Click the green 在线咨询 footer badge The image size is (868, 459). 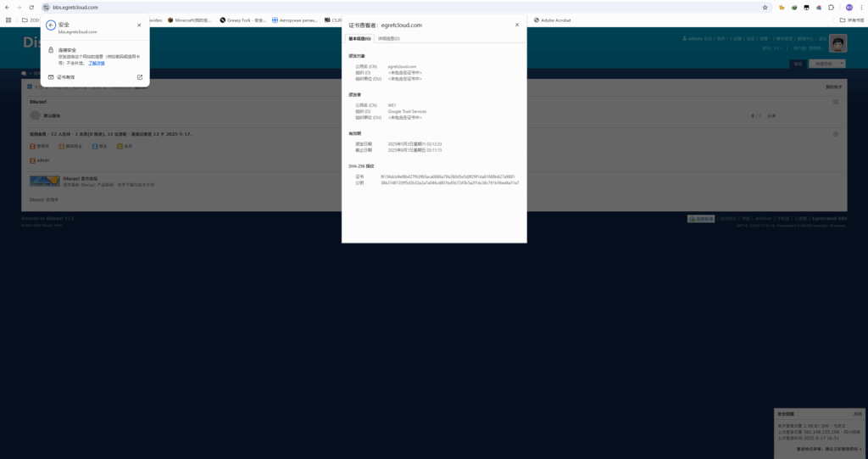coord(701,219)
